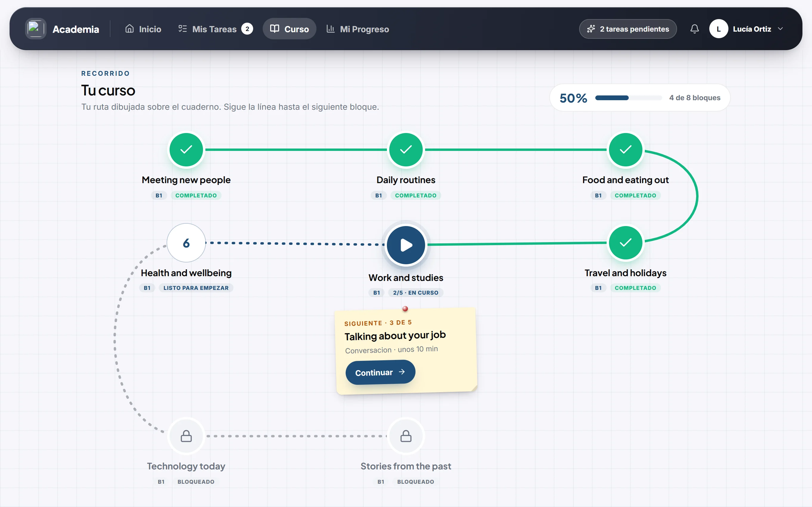Select the Daily routines completed node
The height and width of the screenshot is (507, 812).
406,149
